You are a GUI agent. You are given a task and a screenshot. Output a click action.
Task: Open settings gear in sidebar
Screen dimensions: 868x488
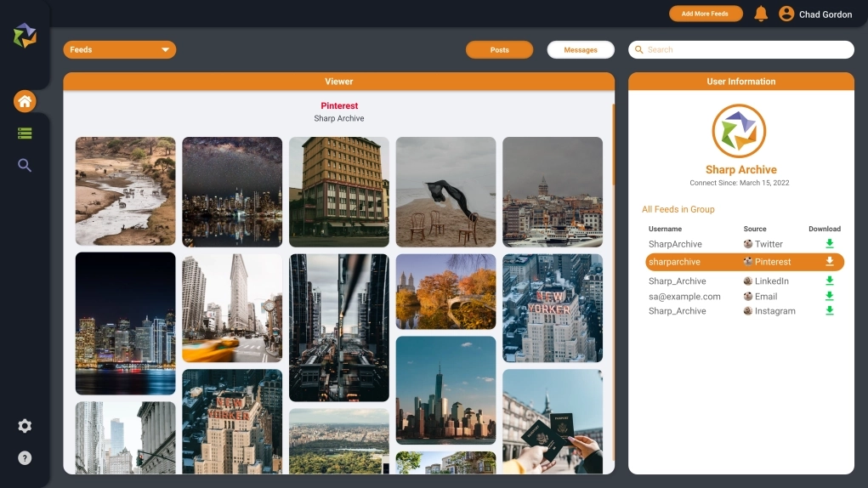pos(25,426)
